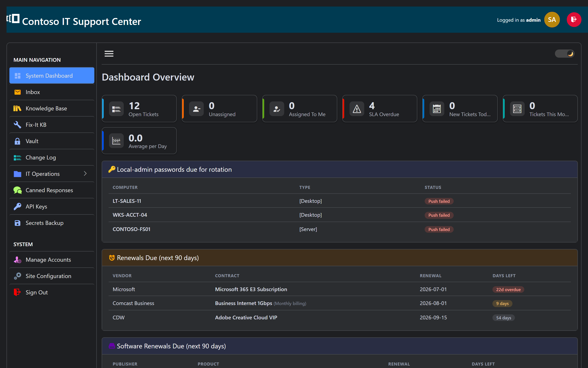The height and width of the screenshot is (368, 588).
Task: Open computer CONTOSO-FS01
Action: coord(131,229)
